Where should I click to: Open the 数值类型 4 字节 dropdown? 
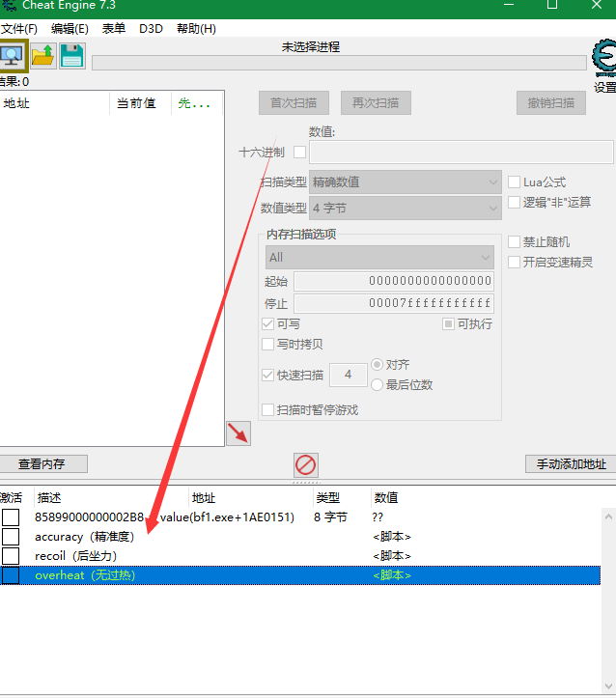(x=406, y=208)
